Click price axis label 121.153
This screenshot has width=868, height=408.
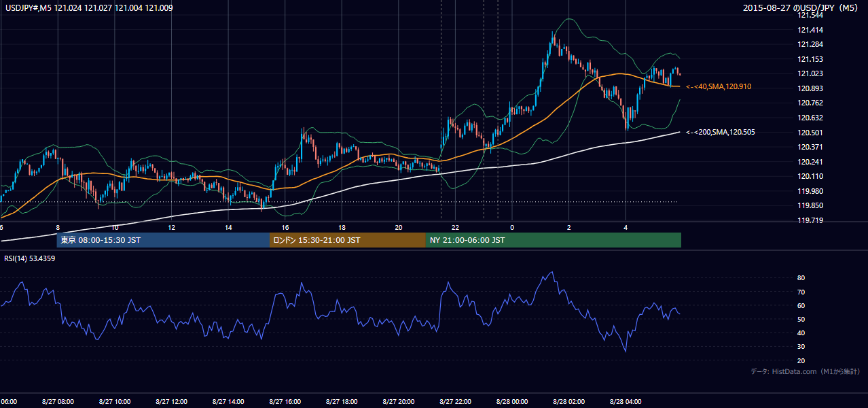(810, 60)
